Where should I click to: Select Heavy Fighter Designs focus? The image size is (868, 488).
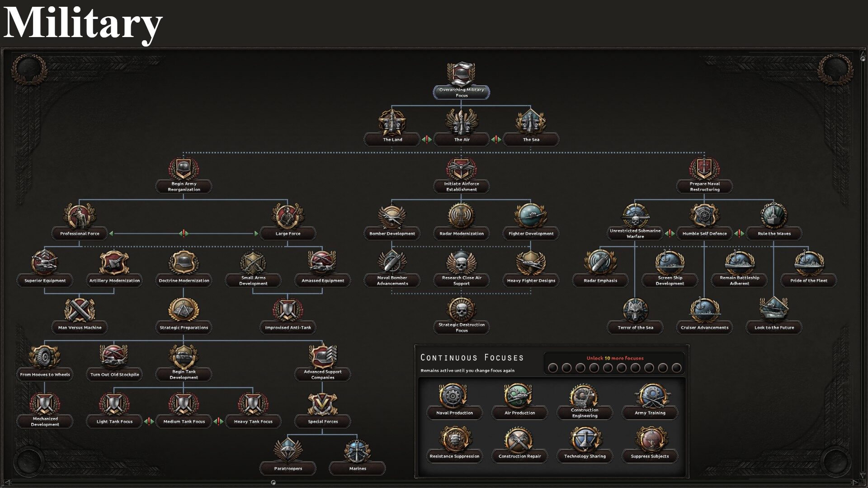[x=531, y=269]
